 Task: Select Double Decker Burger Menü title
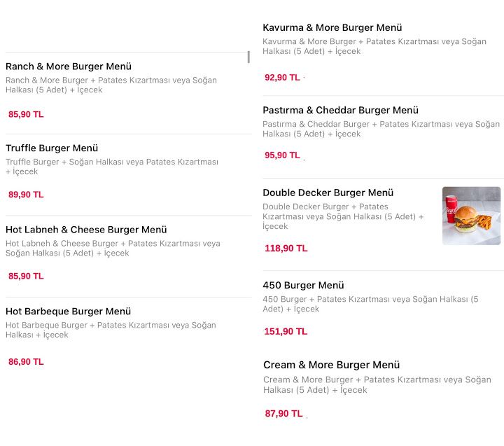click(328, 193)
